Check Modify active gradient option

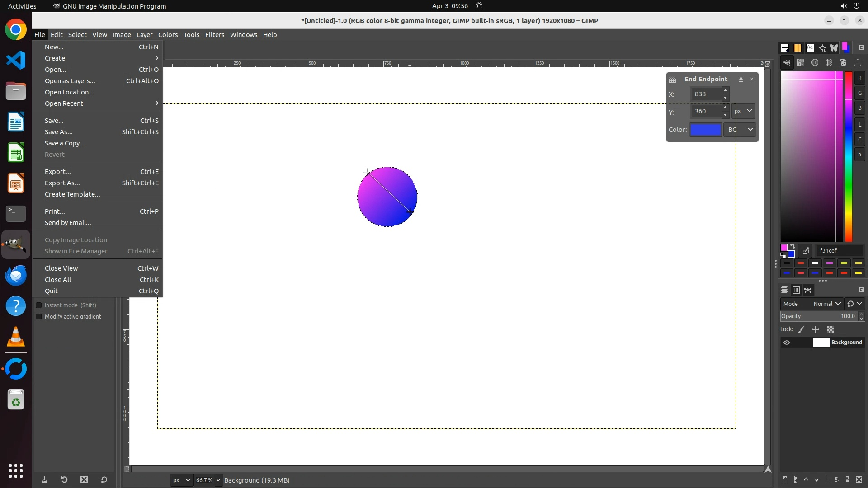[x=39, y=317]
